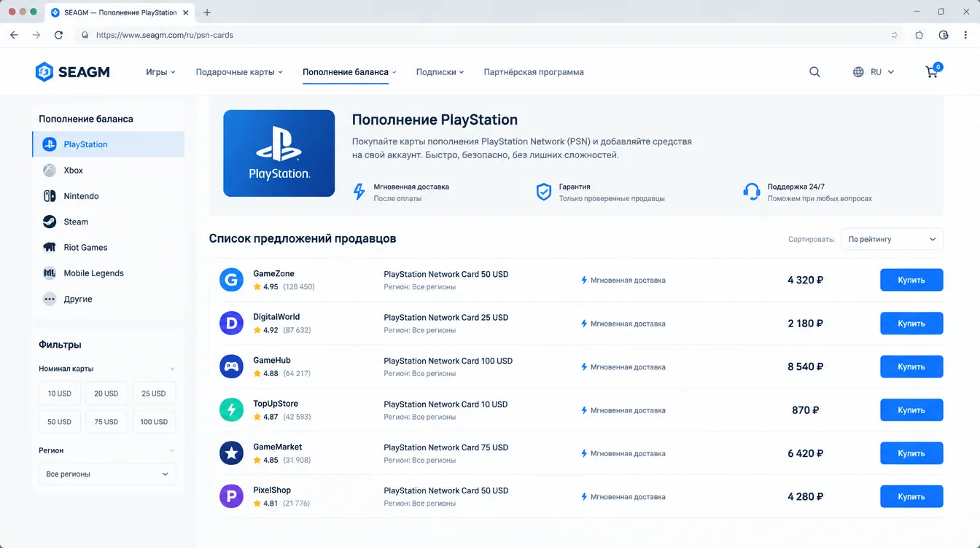This screenshot has height=548, width=980.
Task: Collapse the Регион filter section
Action: point(172,450)
